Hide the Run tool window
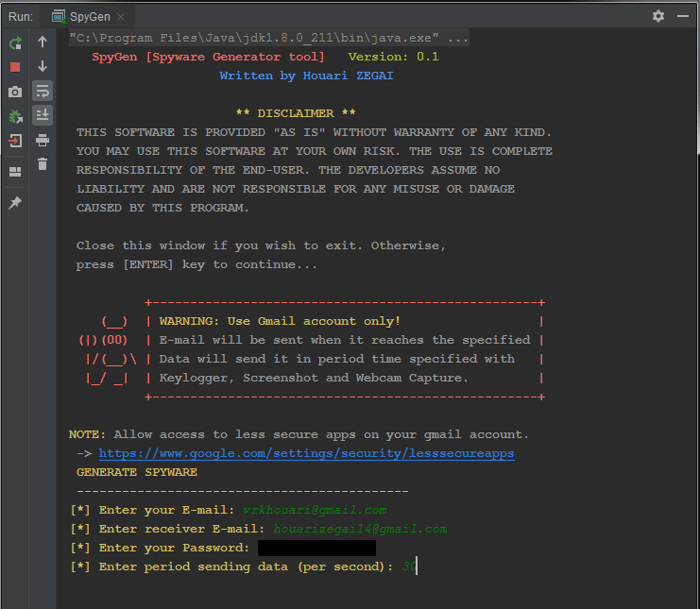700x609 pixels. click(683, 16)
